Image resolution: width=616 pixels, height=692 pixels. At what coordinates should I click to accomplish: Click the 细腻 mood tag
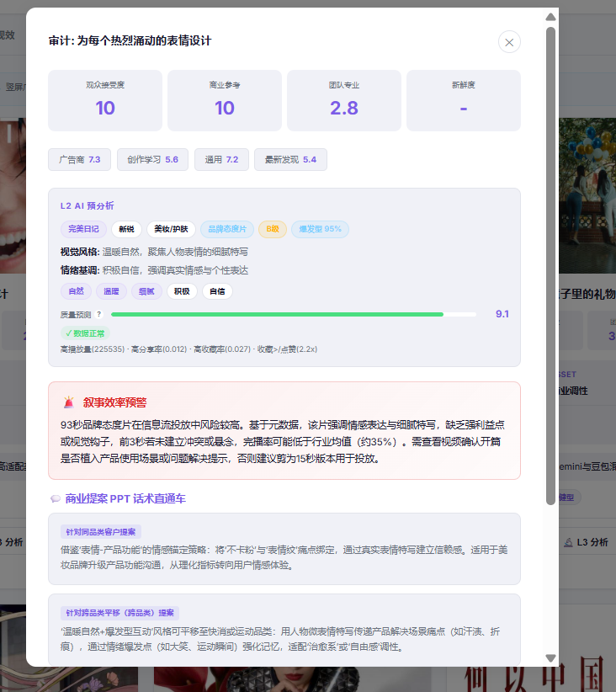point(146,291)
